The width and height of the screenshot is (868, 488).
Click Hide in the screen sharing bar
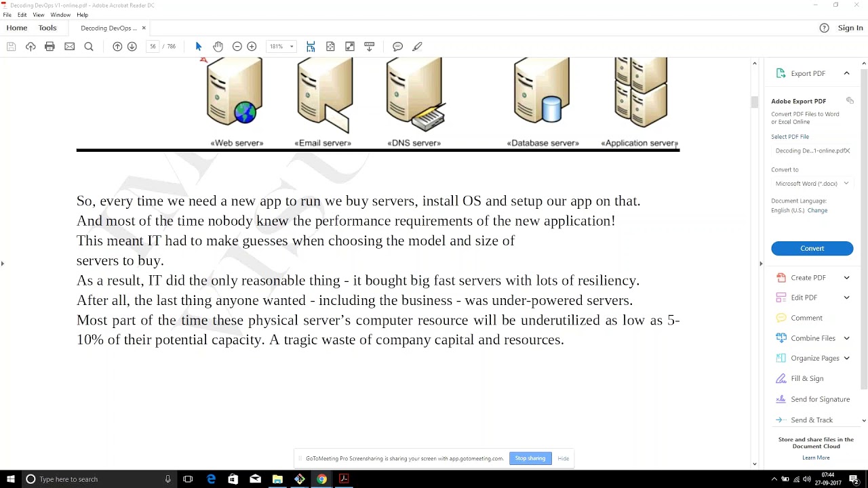pyautogui.click(x=564, y=459)
